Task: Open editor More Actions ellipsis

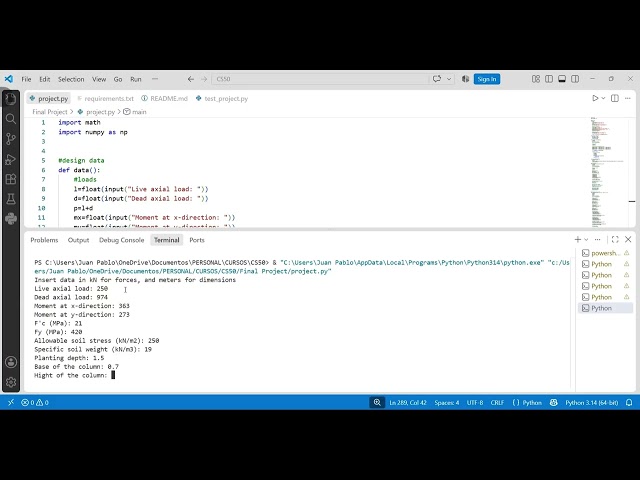Action: 628,98
